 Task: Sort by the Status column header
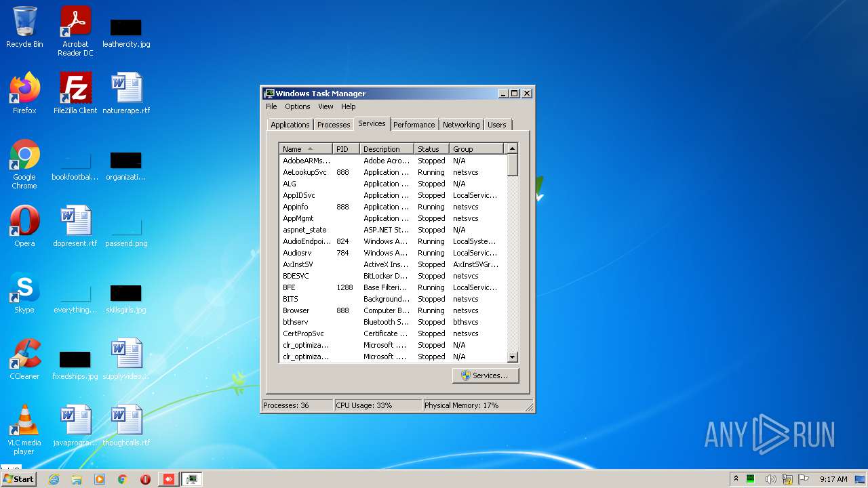431,149
